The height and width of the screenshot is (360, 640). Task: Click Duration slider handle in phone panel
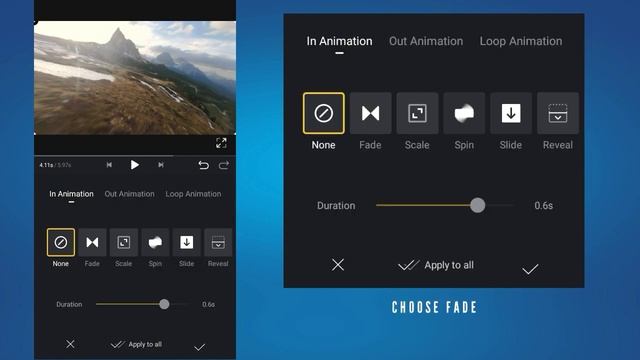[164, 304]
